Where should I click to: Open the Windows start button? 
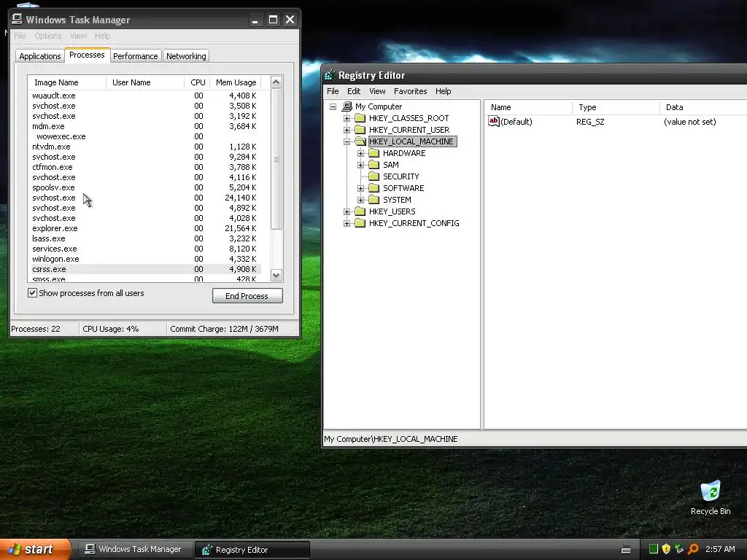36,549
